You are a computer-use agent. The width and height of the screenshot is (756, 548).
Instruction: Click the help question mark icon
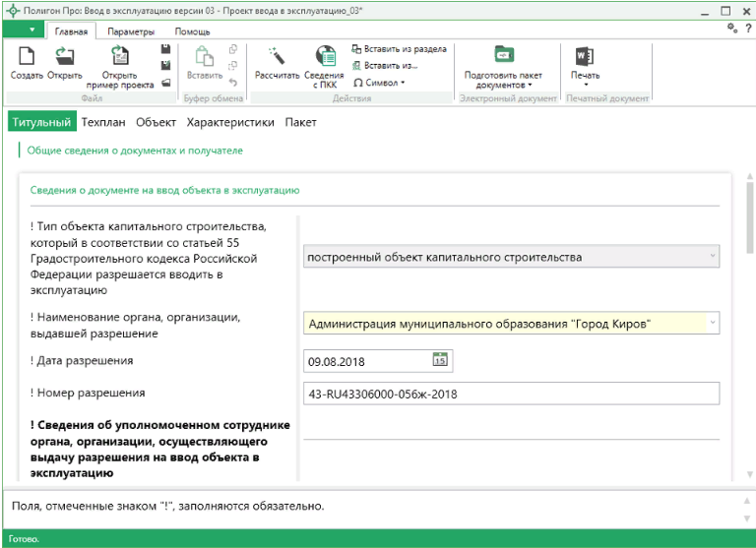coord(747,30)
